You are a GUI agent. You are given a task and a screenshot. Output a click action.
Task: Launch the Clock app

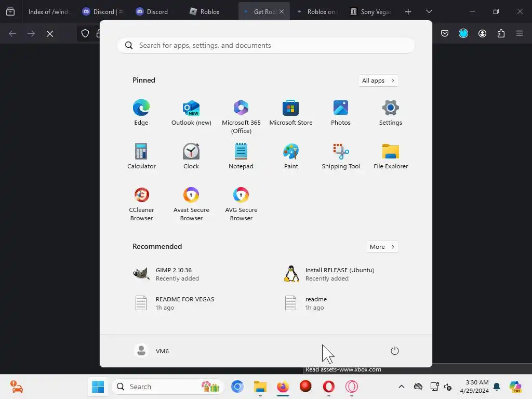click(191, 156)
